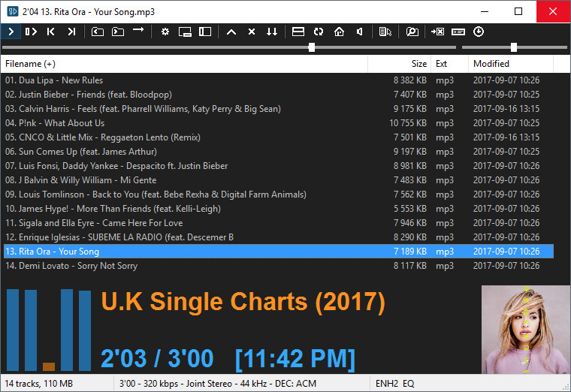571x392 pixels.
Task: Toggle the repeat loop icon
Action: point(319,32)
